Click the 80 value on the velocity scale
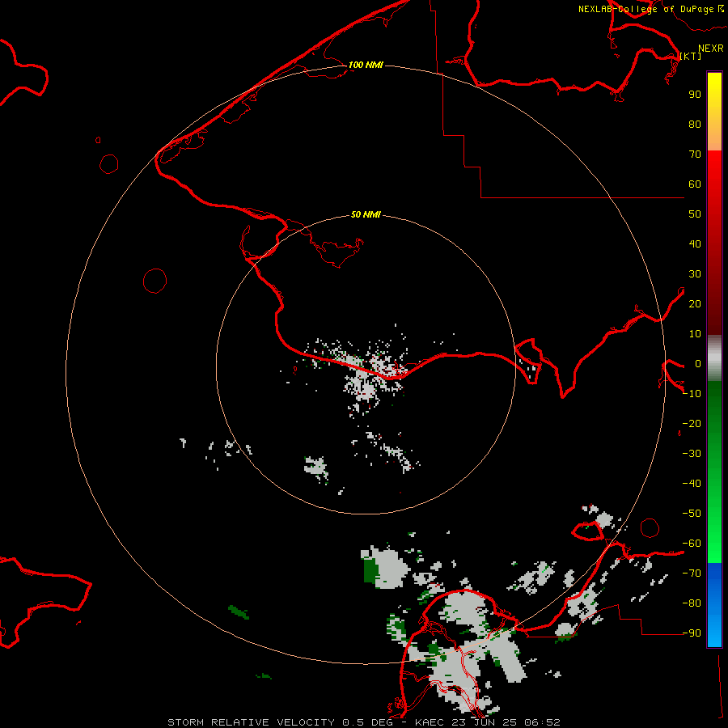 (x=695, y=124)
